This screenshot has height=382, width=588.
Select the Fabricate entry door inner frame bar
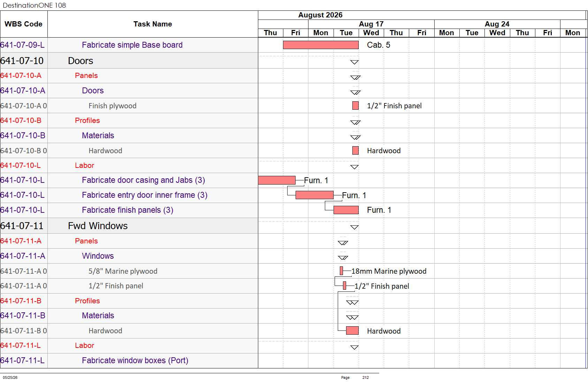click(314, 195)
